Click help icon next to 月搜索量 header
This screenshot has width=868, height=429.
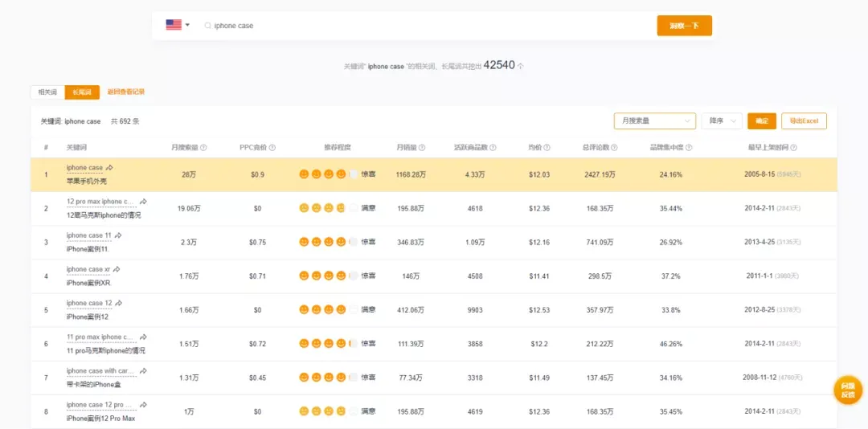pos(203,148)
